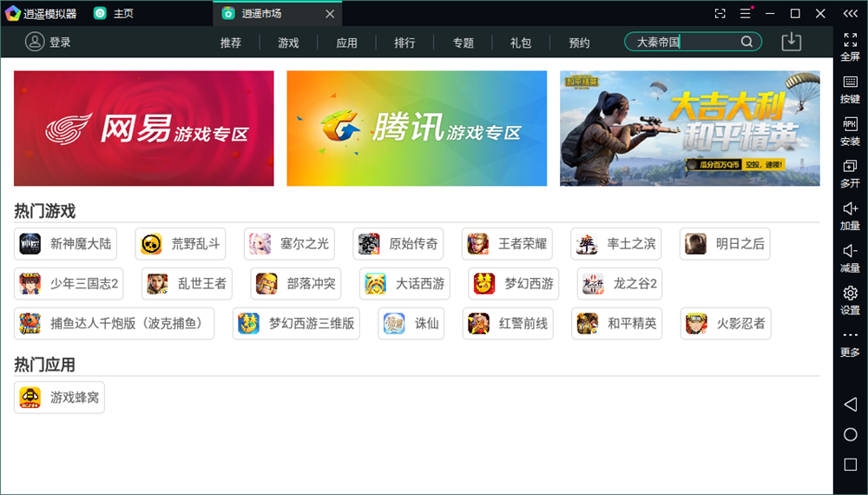868x495 pixels.
Task: Switch to the 主页 tab
Action: [114, 13]
